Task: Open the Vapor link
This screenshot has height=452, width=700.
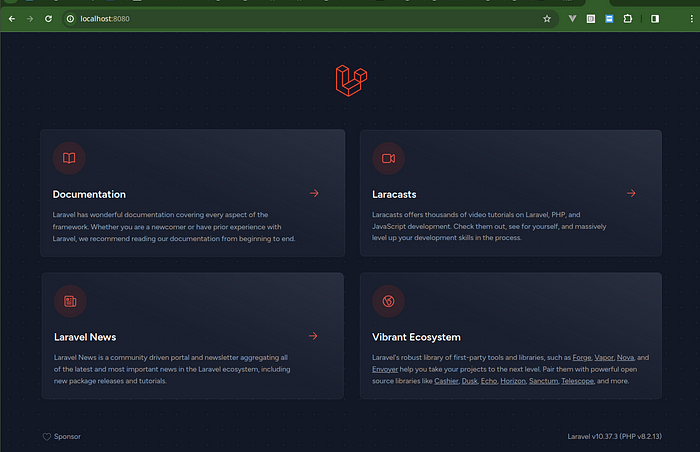Action: pyautogui.click(x=604, y=357)
